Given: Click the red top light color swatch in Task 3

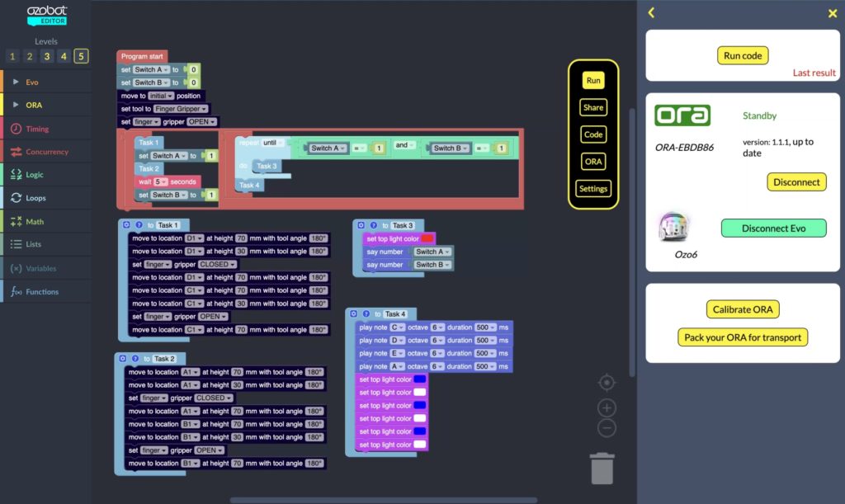Looking at the screenshot, I should pyautogui.click(x=427, y=238).
